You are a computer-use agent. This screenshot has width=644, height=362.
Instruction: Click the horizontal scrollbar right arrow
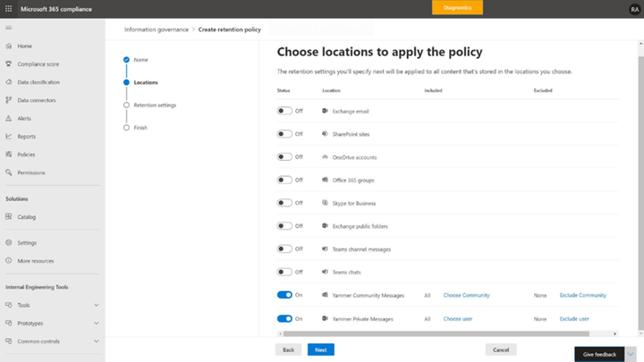pyautogui.click(x=614, y=333)
